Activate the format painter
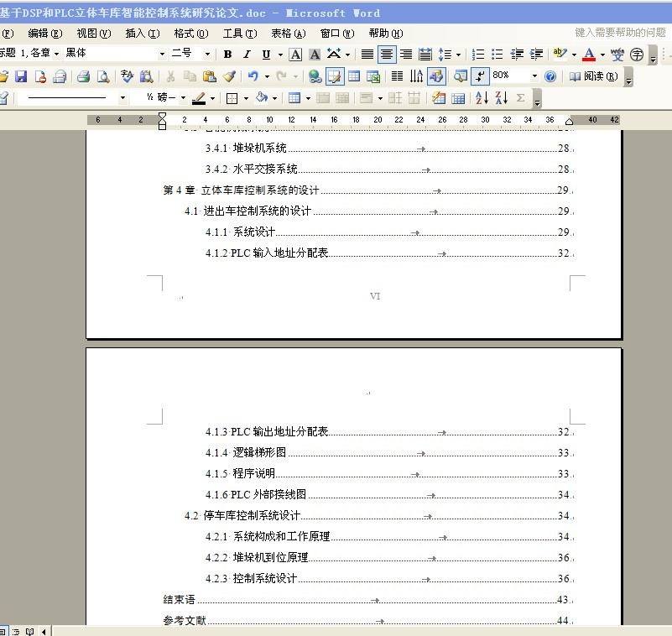672x636 pixels. coord(229,76)
